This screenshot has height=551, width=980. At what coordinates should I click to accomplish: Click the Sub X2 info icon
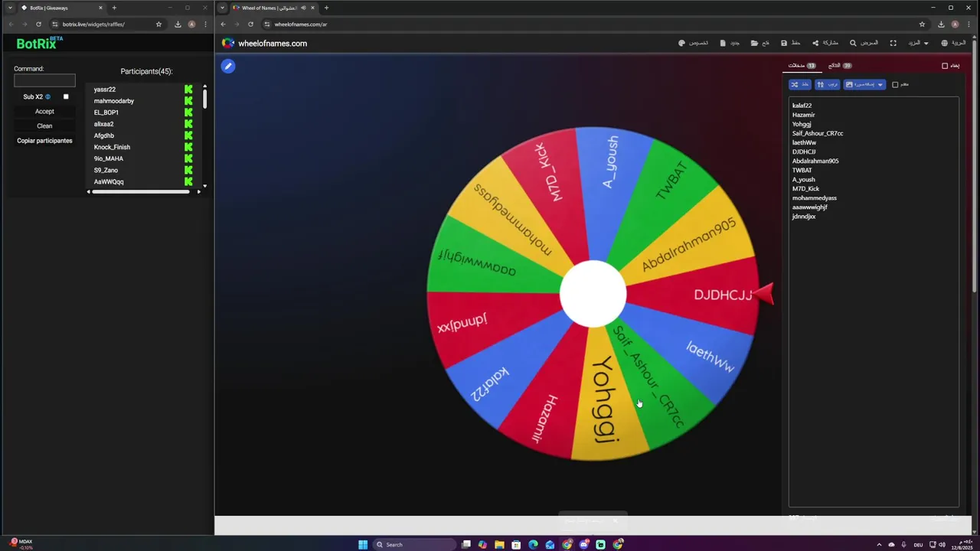(47, 97)
